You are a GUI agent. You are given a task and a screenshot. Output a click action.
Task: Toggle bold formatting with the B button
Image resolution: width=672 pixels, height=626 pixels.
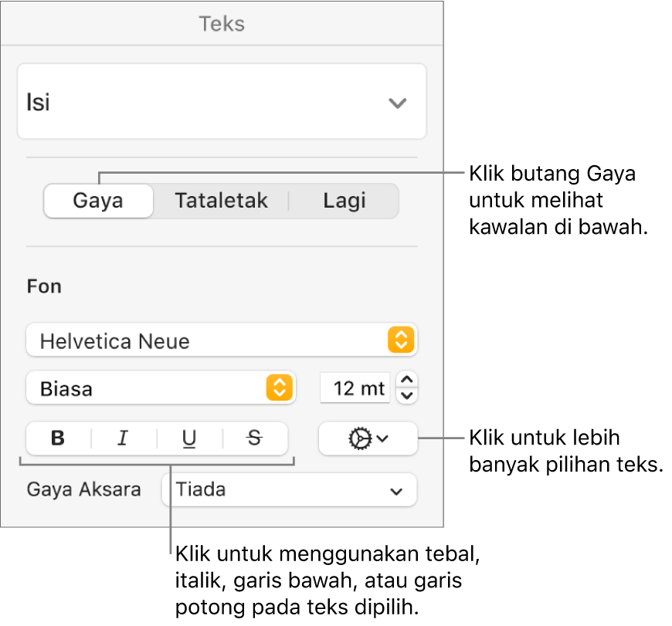(x=58, y=438)
